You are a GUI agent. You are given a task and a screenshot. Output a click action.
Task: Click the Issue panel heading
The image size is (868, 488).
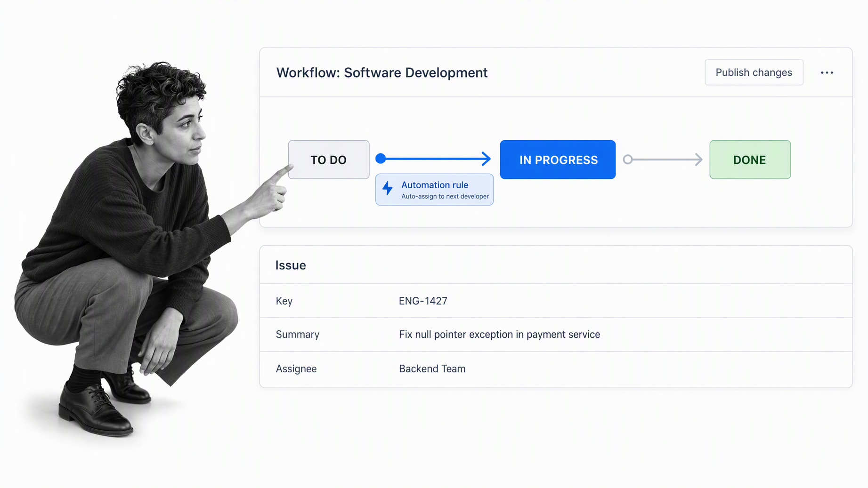(291, 265)
